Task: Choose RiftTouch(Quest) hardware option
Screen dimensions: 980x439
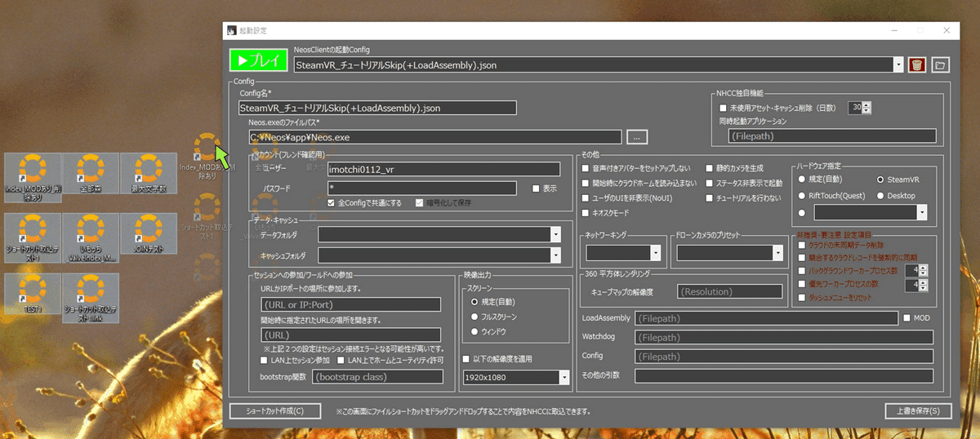Action: 801,196
